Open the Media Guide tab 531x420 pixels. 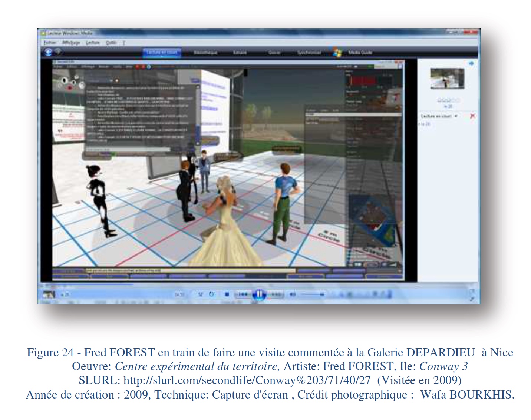[x=360, y=53]
